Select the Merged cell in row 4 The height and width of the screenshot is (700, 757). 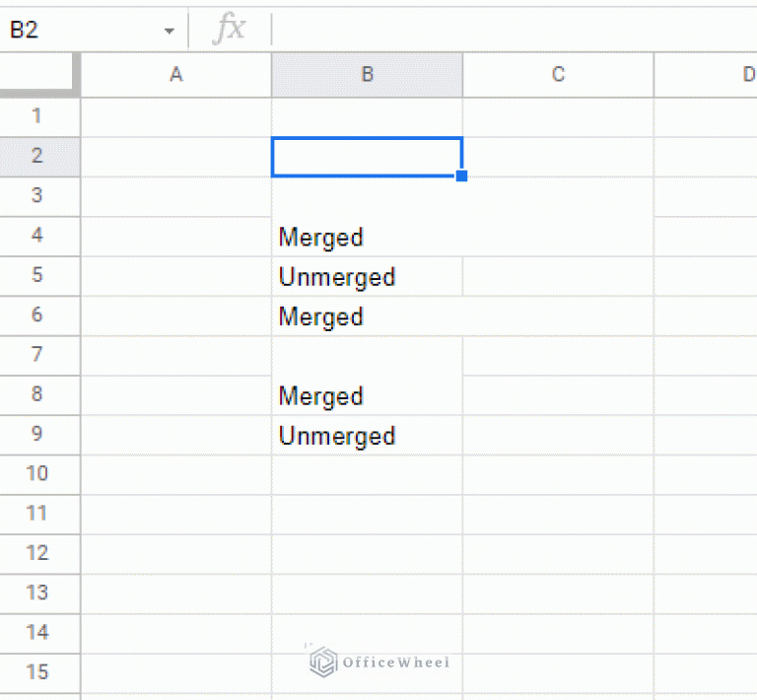pyautogui.click(x=463, y=217)
